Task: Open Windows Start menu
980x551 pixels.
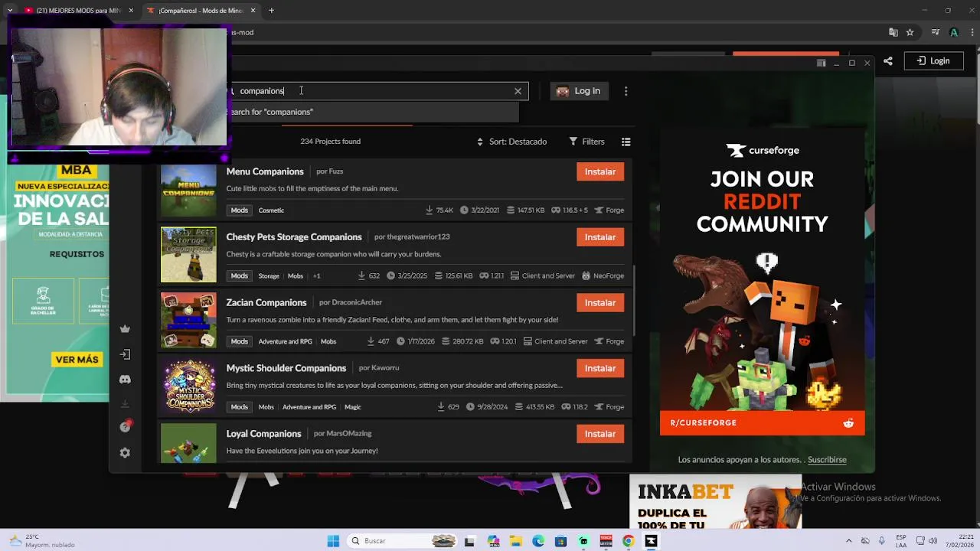Action: pyautogui.click(x=333, y=541)
